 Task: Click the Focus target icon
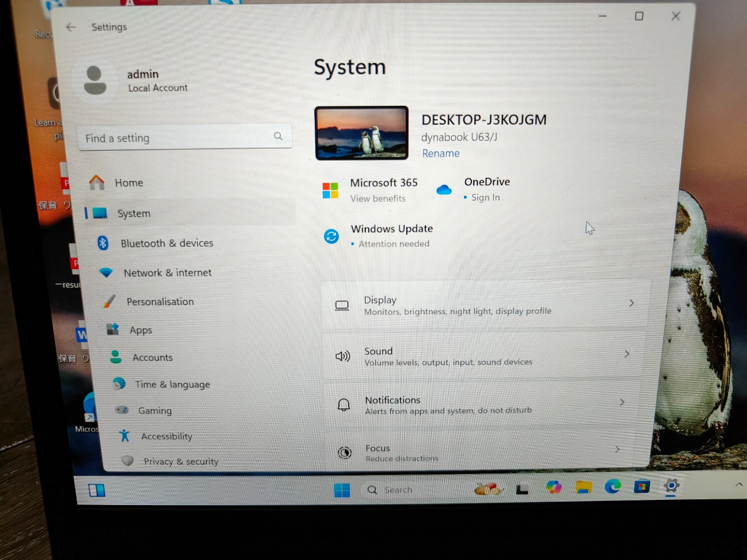[344, 453]
